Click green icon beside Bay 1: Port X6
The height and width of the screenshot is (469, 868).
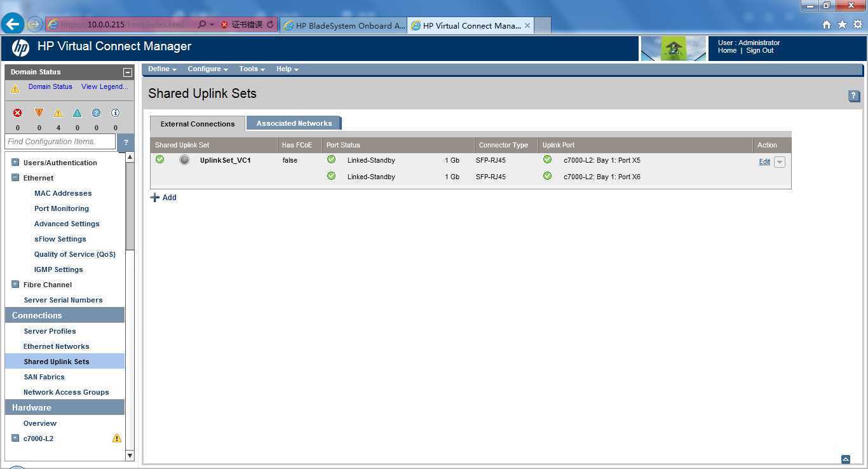pyautogui.click(x=547, y=176)
